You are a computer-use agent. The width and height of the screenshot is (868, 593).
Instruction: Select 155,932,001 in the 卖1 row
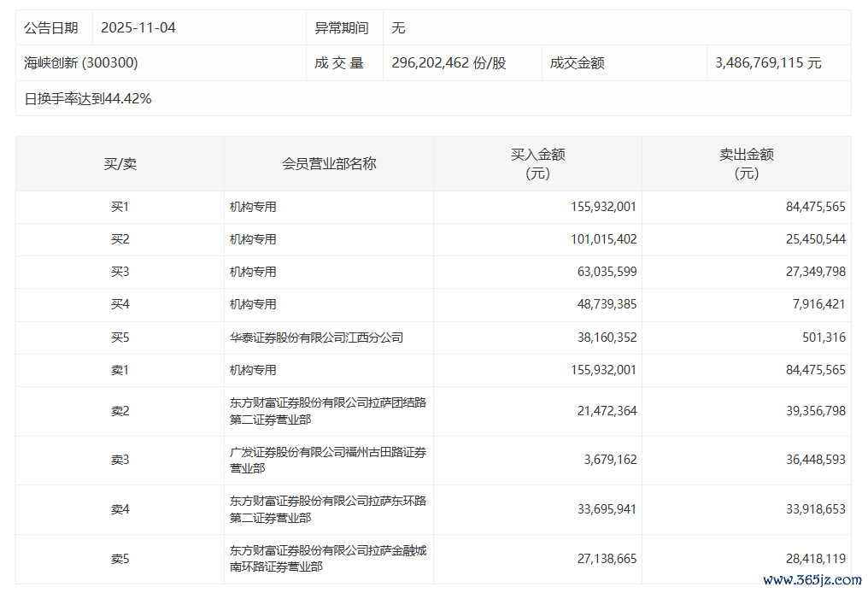pyautogui.click(x=603, y=370)
